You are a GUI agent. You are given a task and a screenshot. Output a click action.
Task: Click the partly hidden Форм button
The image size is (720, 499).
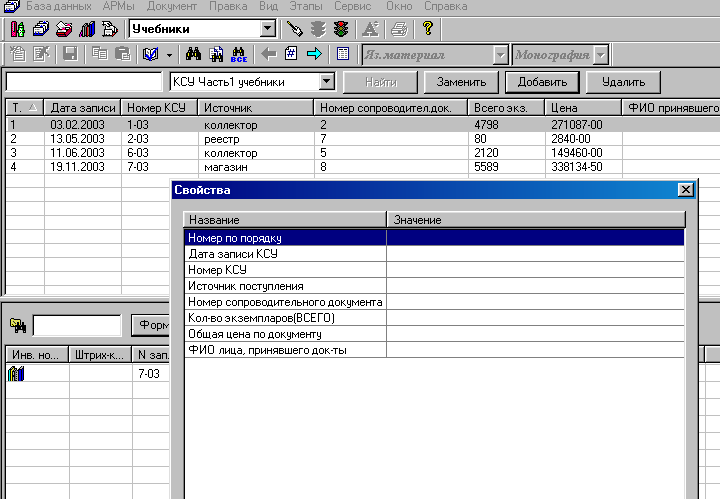pos(151,325)
